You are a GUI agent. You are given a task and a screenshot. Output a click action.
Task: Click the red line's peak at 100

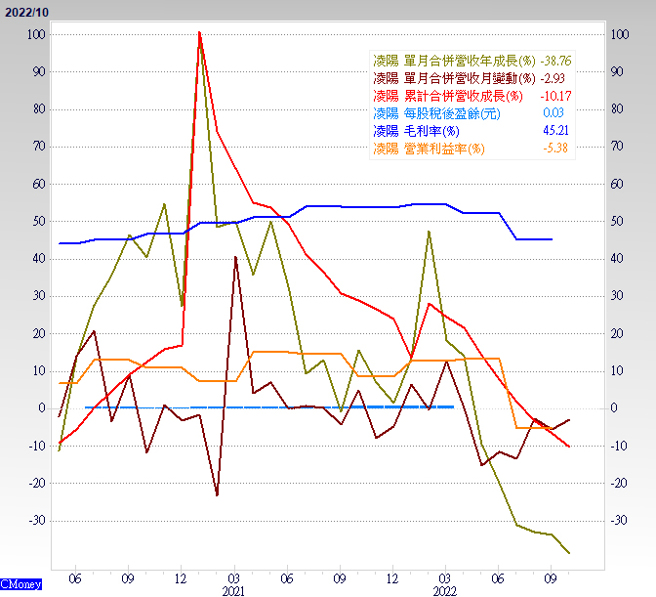(x=200, y=33)
